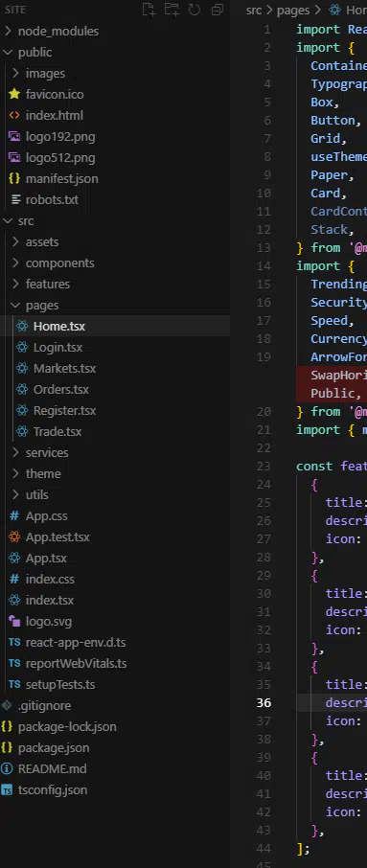Viewport: 367px width, 868px height.
Task: Click line number 36 in the gutter
Action: point(264,702)
